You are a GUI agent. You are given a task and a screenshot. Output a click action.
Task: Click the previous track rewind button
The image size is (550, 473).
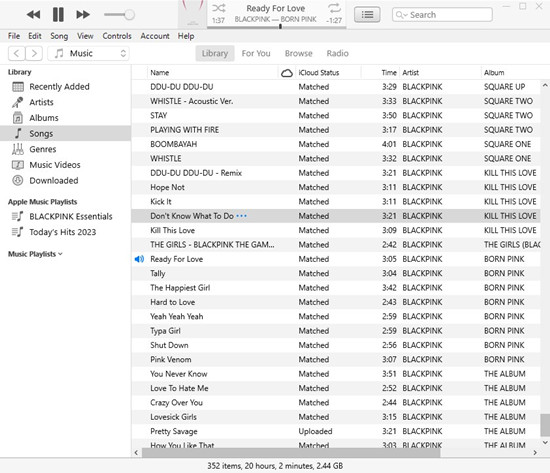coord(33,14)
